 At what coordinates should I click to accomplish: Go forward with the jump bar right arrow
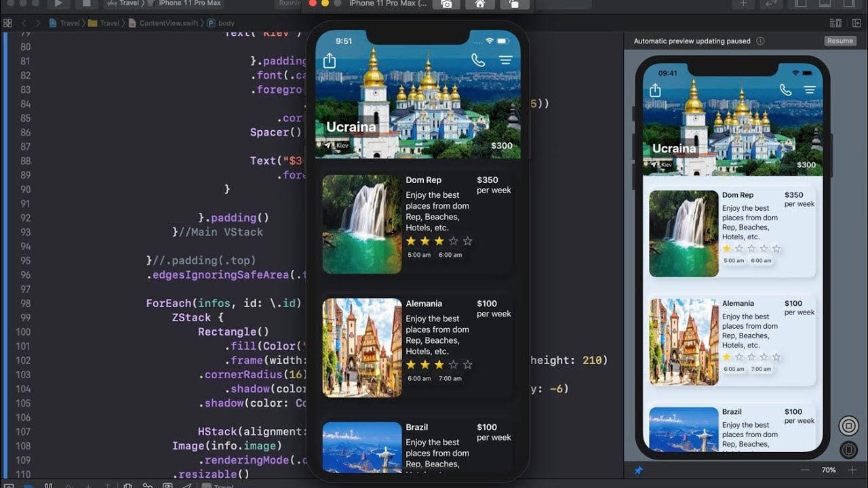39,22
